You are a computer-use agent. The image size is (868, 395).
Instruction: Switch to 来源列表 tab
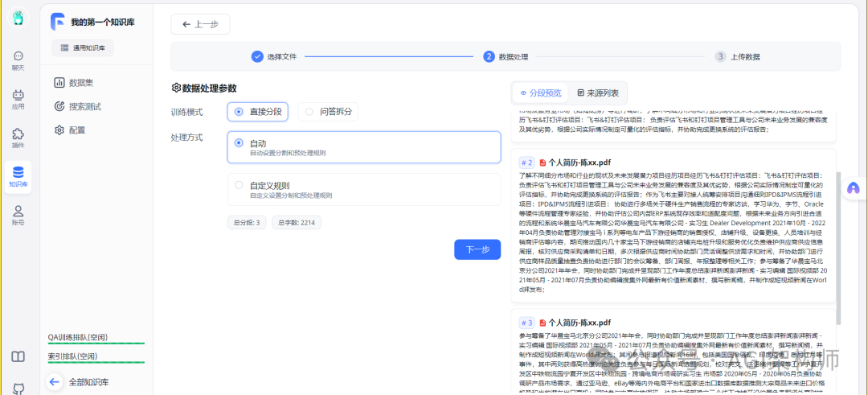(x=598, y=93)
